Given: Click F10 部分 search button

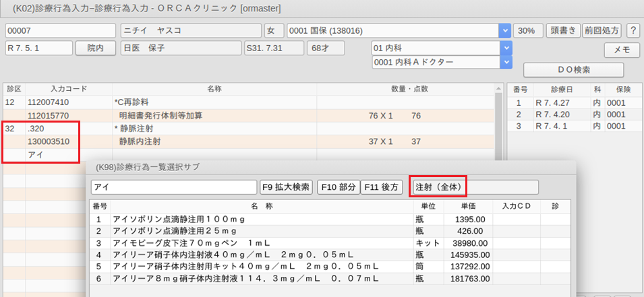Looking at the screenshot, I should click(338, 187).
